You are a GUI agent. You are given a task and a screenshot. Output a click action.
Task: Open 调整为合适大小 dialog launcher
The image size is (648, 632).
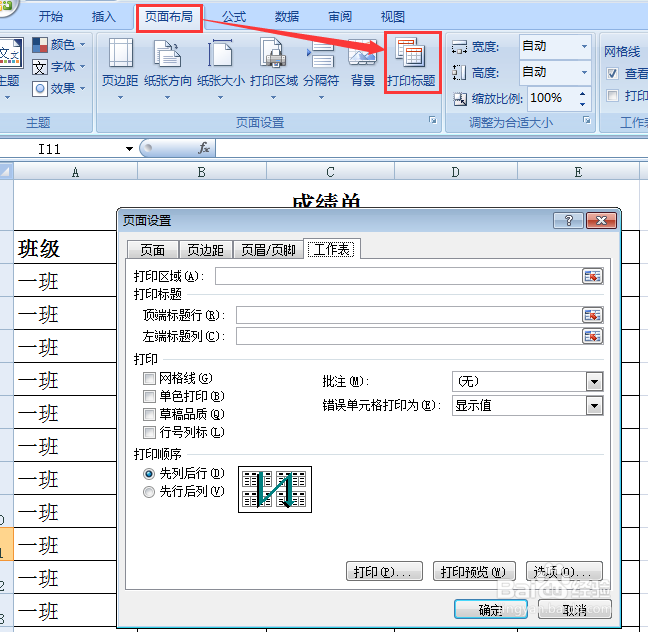click(586, 120)
